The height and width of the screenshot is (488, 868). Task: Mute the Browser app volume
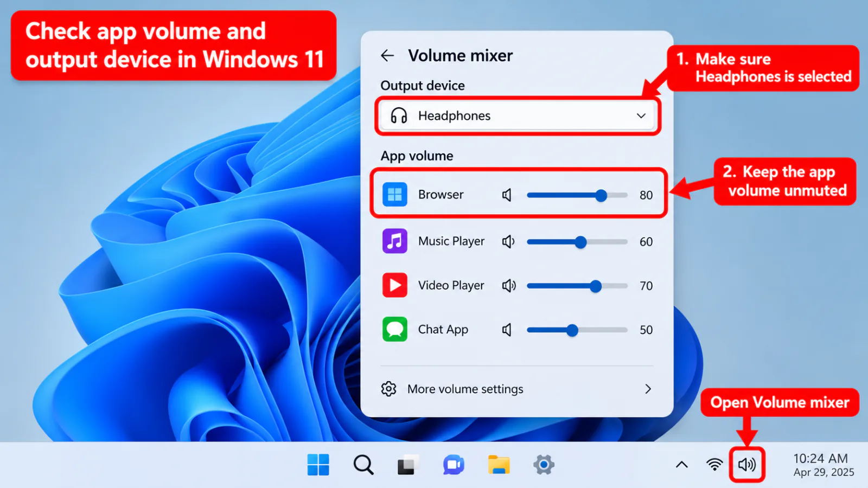click(x=507, y=195)
